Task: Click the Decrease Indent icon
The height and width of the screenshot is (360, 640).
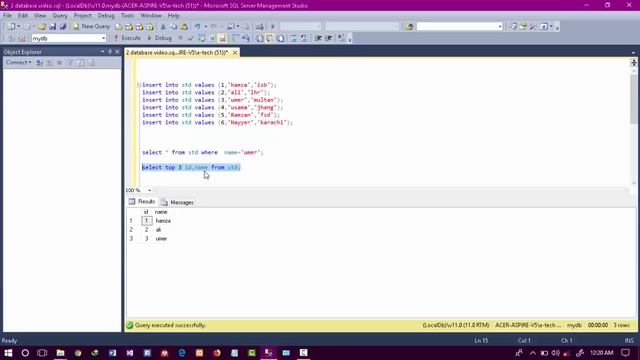Action: pyautogui.click(x=318, y=38)
